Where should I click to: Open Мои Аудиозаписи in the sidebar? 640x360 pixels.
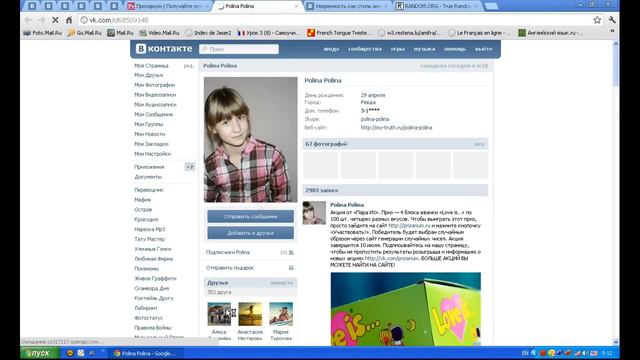tap(155, 104)
